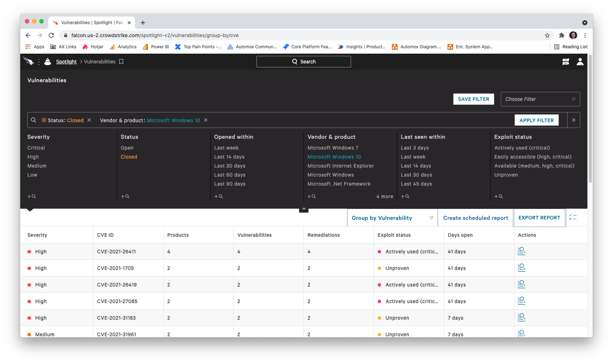This screenshot has width=613, height=364.
Task: Open the column settings checklist icon
Action: (573, 217)
